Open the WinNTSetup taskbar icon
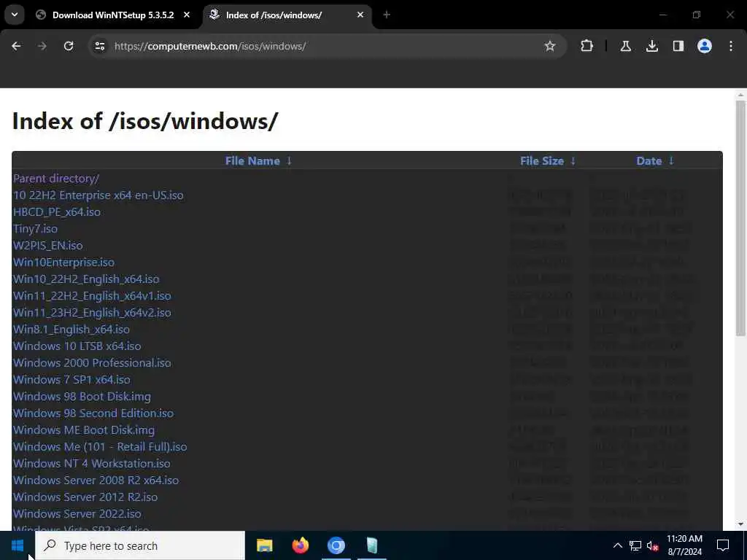This screenshot has height=560, width=747. 371,545
